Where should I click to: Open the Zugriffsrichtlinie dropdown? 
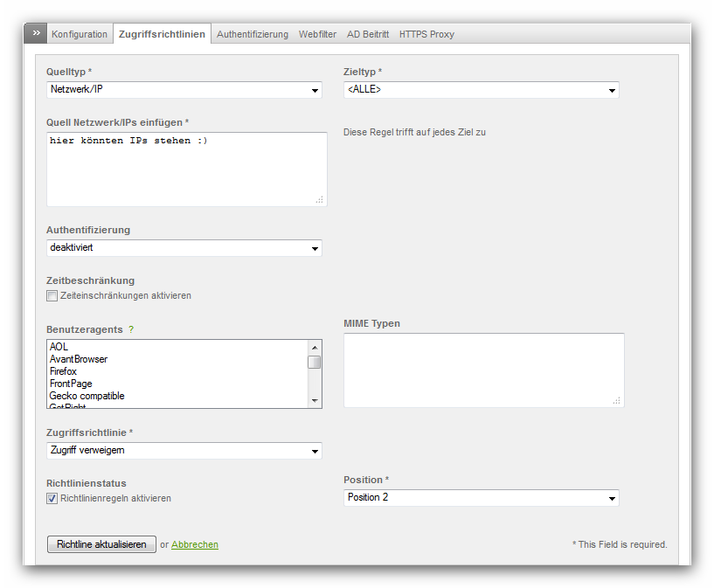(x=184, y=451)
